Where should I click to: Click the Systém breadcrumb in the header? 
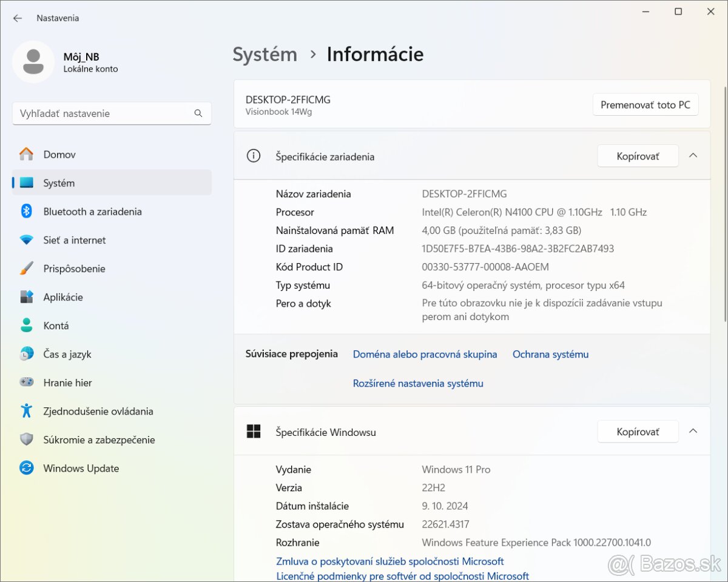point(265,55)
